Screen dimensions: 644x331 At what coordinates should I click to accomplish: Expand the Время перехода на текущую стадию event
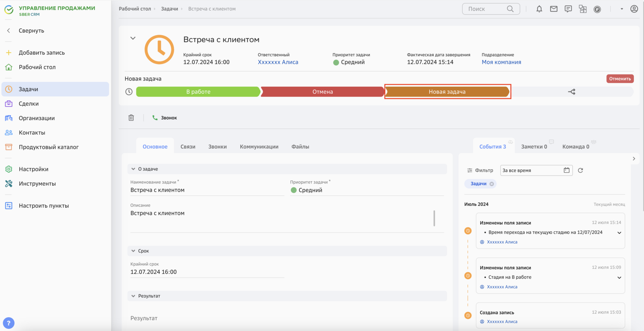619,233
